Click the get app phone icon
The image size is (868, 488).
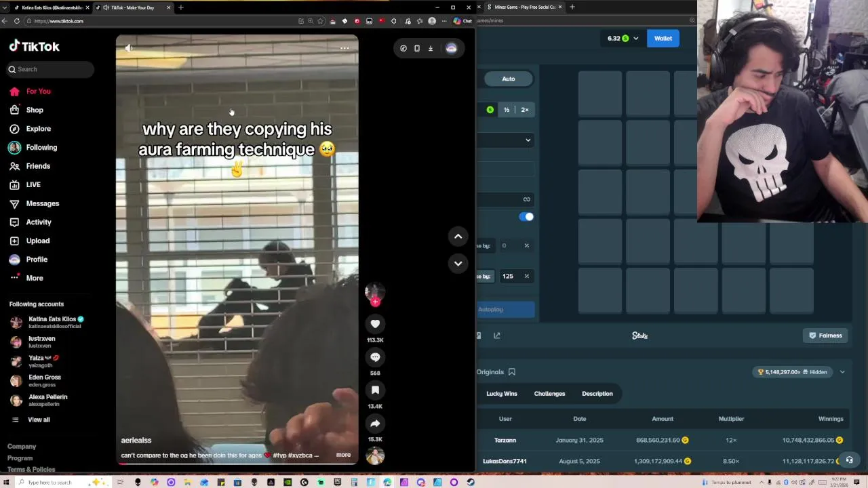click(x=417, y=48)
